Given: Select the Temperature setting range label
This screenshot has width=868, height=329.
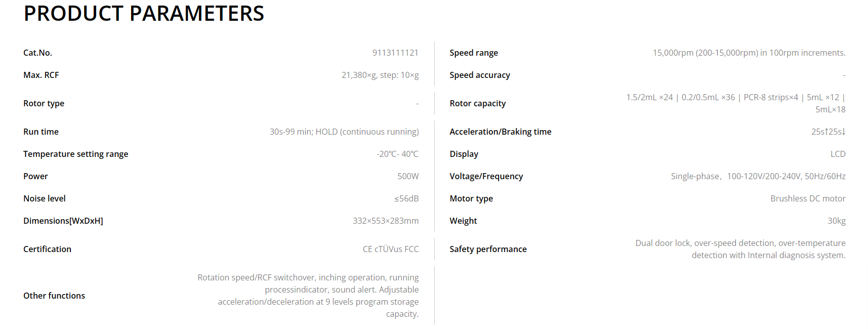Looking at the screenshot, I should [x=75, y=154].
